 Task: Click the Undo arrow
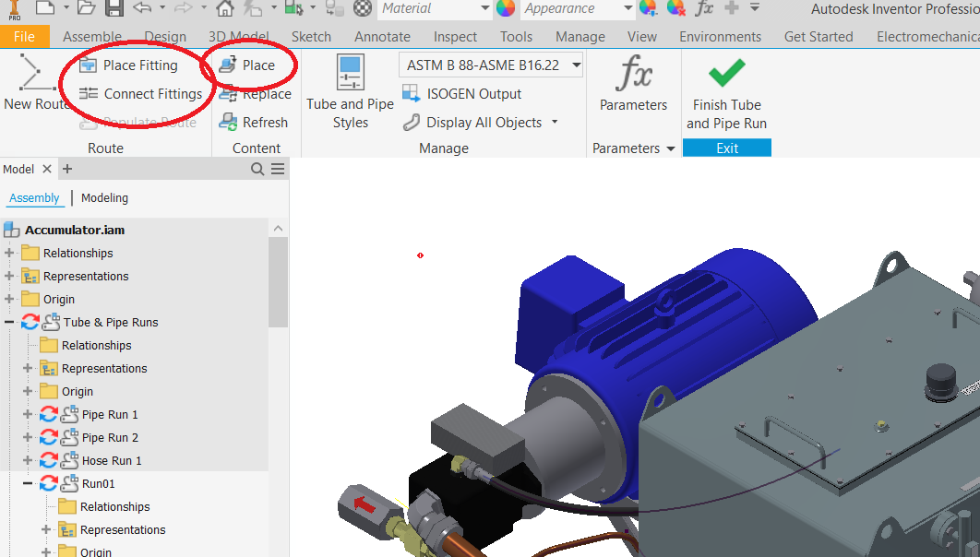(142, 8)
